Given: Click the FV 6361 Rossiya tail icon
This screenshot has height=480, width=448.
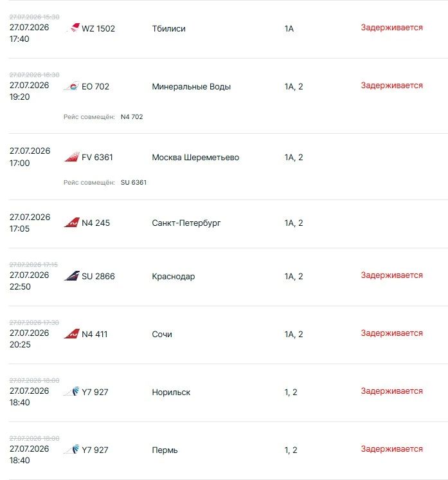Looking at the screenshot, I should point(71,157).
